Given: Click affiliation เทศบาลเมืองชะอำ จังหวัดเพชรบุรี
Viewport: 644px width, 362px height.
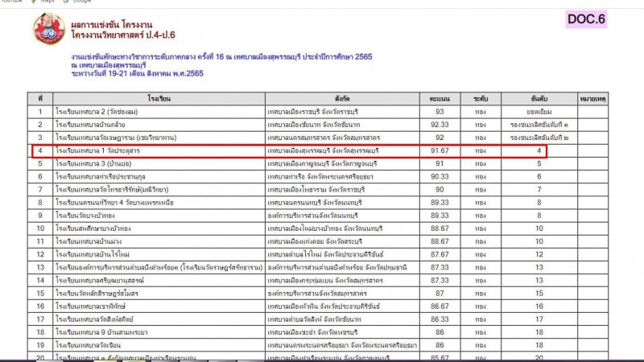Looking at the screenshot, I should click(312, 332).
